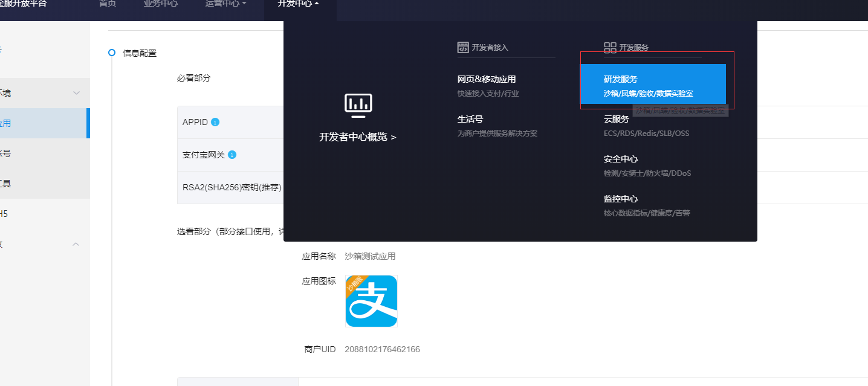Click the info icon next to 支付宝网关

232,155
